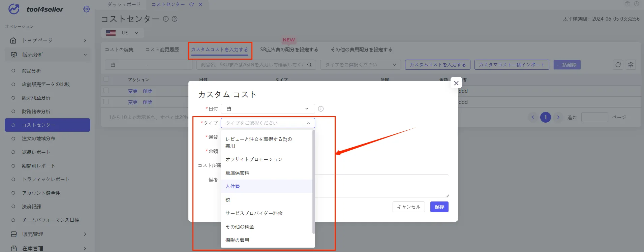644x252 pixels.
Task: Click calendar icon in date range filter
Action: click(x=113, y=65)
